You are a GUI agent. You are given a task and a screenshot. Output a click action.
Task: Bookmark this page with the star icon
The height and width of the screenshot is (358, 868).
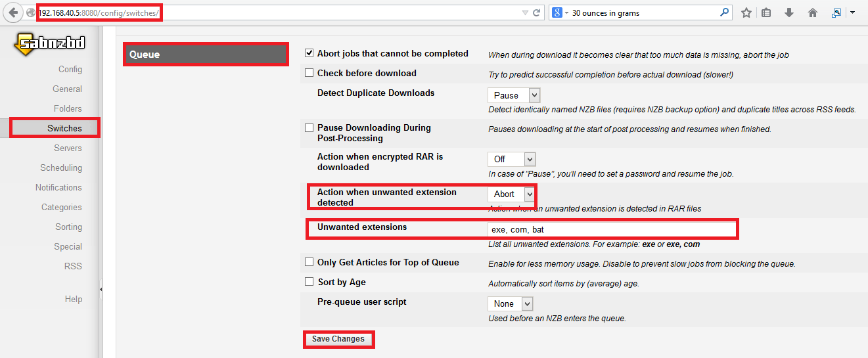[x=746, y=12]
